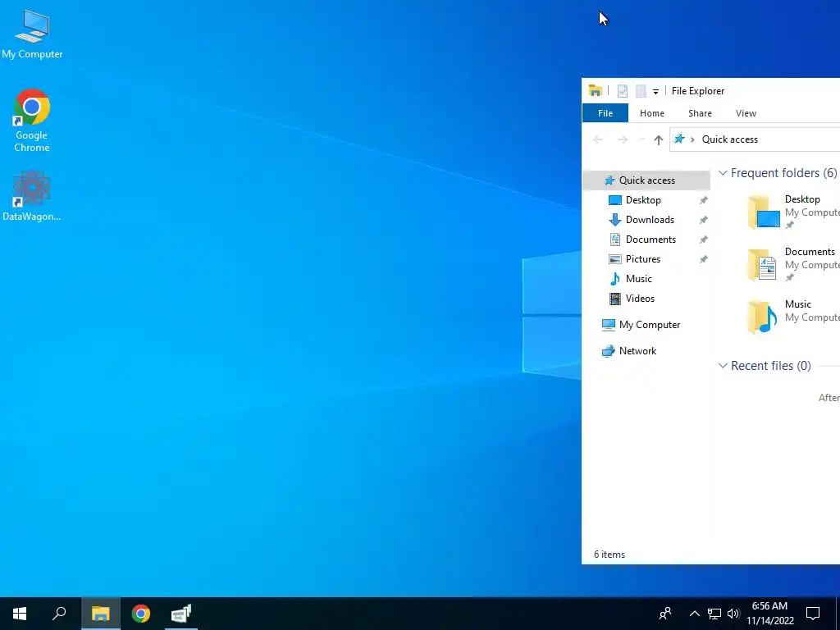840x630 pixels.
Task: Open the volume speaker tray icon
Action: click(x=733, y=614)
